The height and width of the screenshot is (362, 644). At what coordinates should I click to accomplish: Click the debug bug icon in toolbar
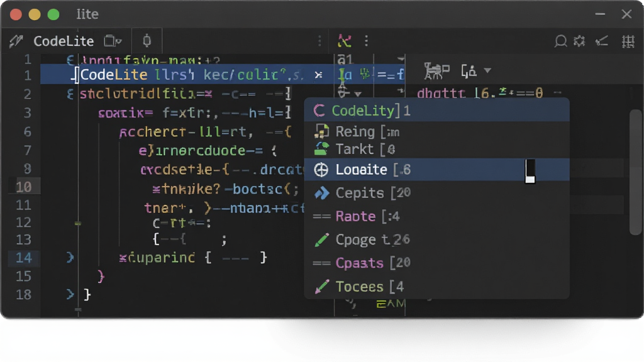[147, 41]
